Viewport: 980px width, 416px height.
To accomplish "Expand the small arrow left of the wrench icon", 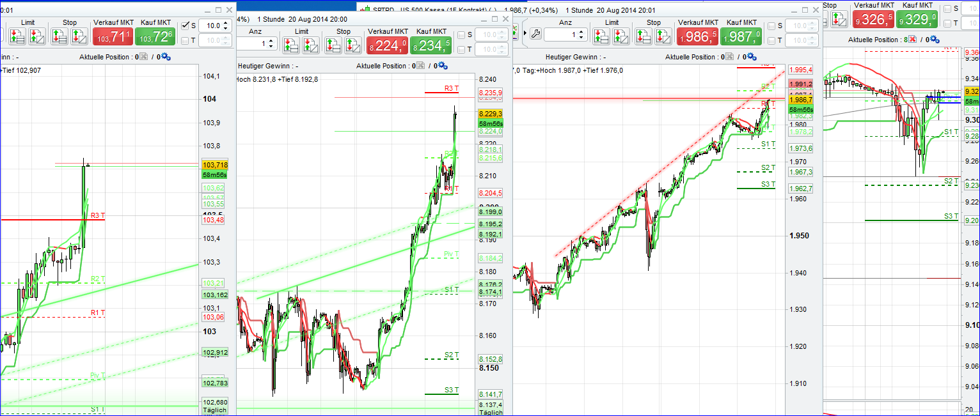I will pos(525,33).
